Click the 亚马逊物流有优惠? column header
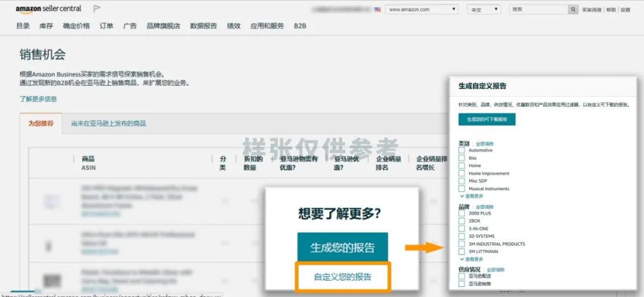Screen dimensions: 644x297 (299, 163)
